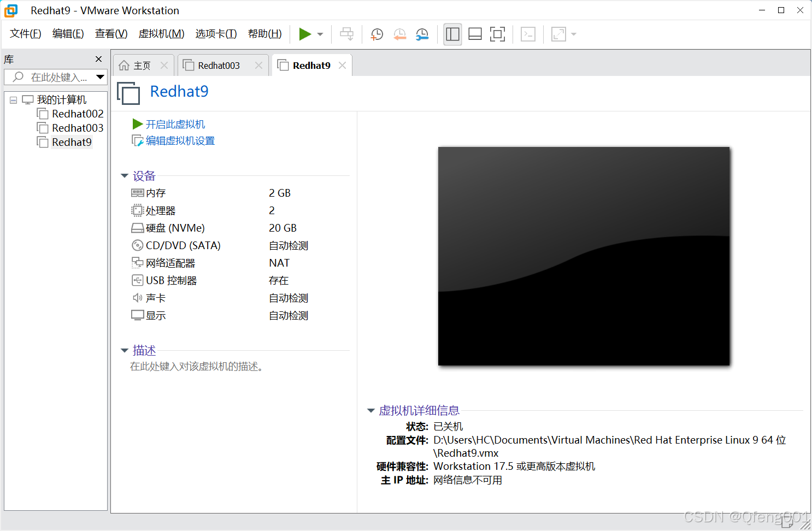Viewport: 812px width, 531px height.
Task: Click Send Ctrl+Alt+Del toolbar icon
Action: tap(346, 34)
